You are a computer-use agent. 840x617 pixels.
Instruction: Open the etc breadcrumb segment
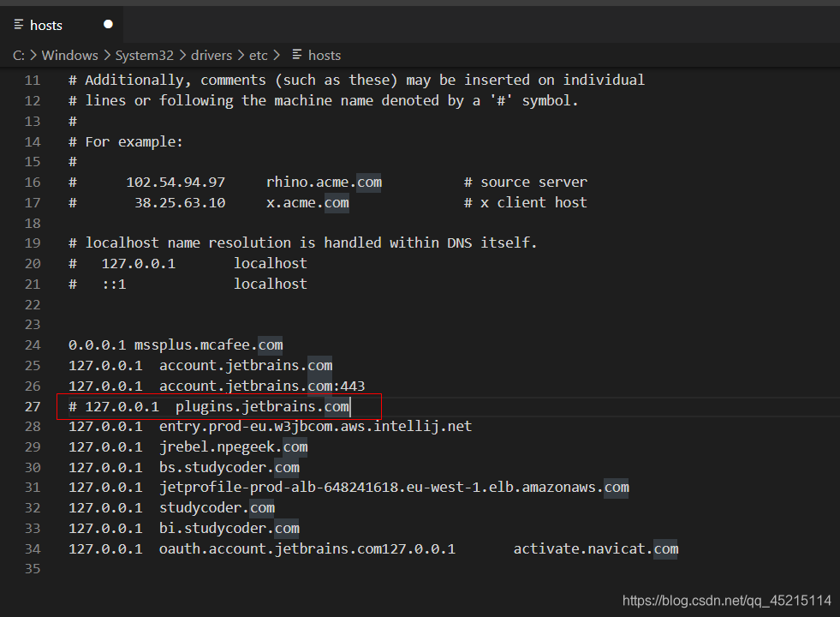259,55
